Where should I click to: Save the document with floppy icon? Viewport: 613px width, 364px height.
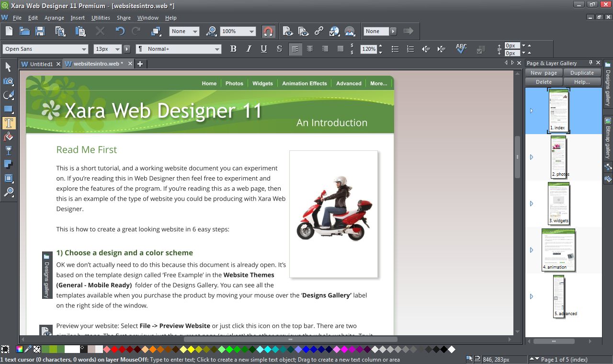40,31
